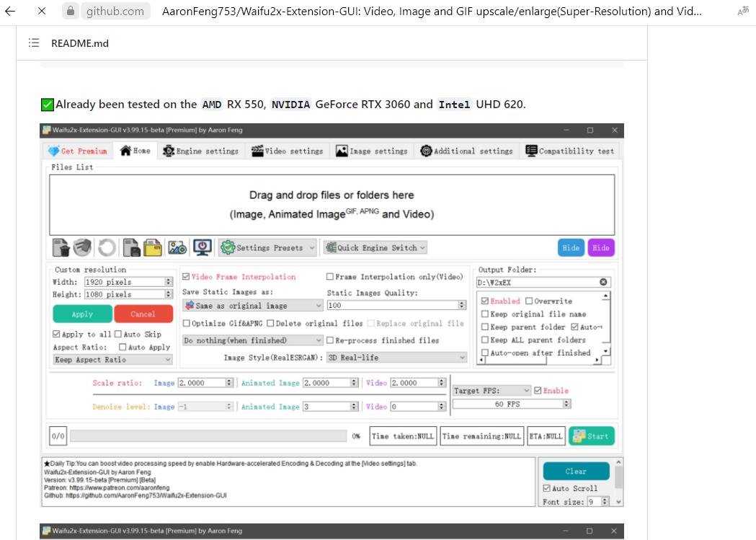Click the yellow folder browse icon

tap(153, 248)
